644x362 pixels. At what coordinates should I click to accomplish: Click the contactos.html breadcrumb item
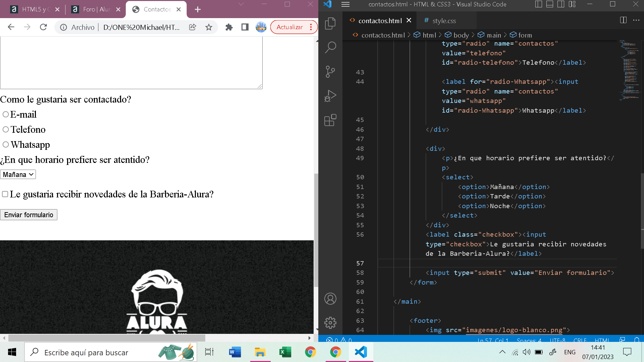click(383, 35)
